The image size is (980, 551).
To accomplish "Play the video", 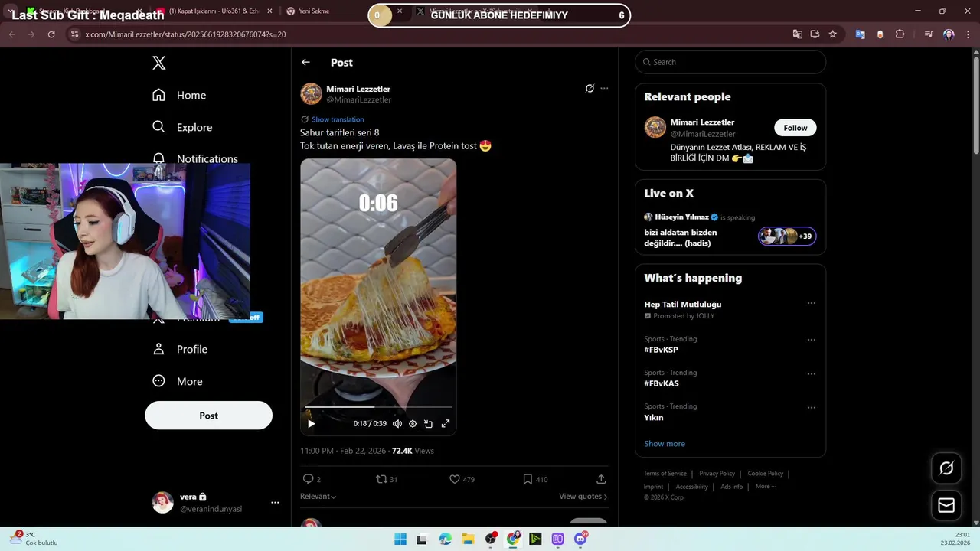I will 311,423.
